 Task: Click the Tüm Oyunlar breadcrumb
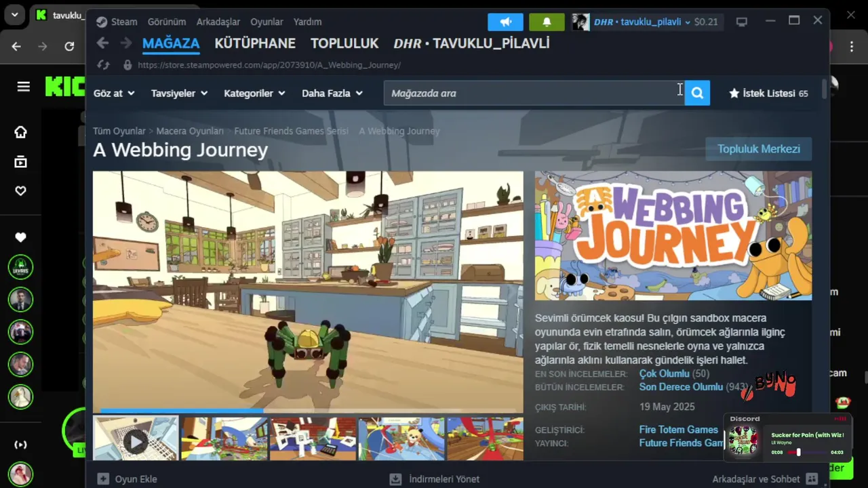click(x=119, y=131)
